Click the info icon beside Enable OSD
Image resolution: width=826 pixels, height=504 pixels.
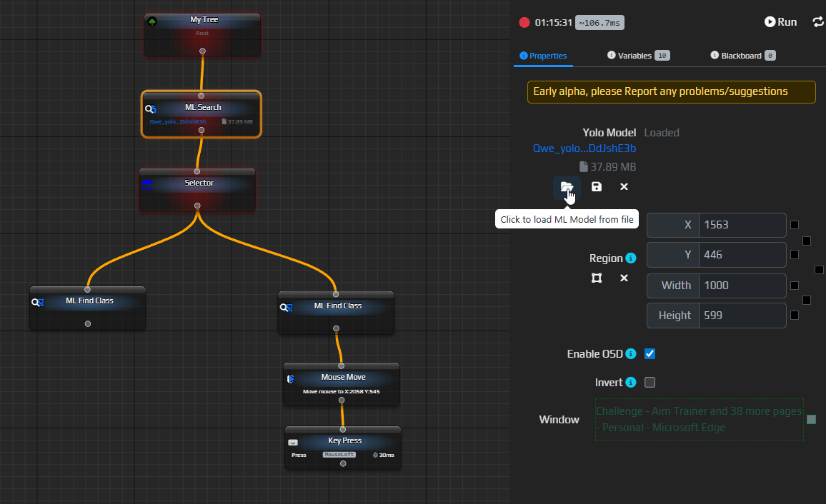[630, 353]
